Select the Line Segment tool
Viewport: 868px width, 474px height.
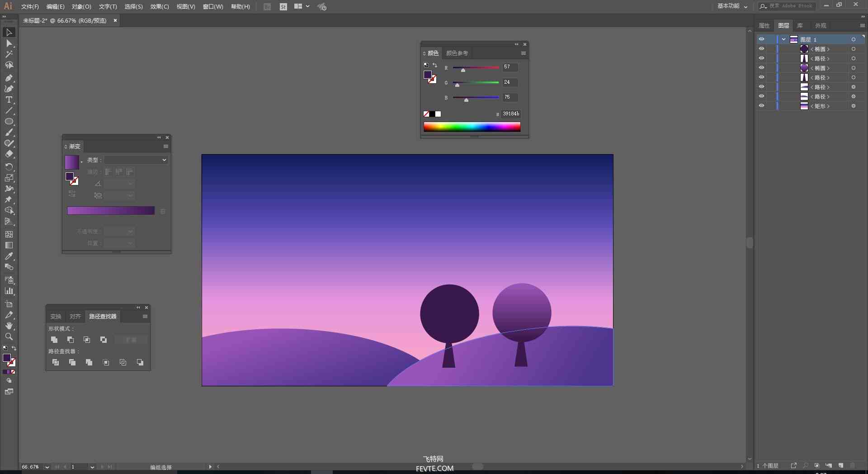(9, 110)
